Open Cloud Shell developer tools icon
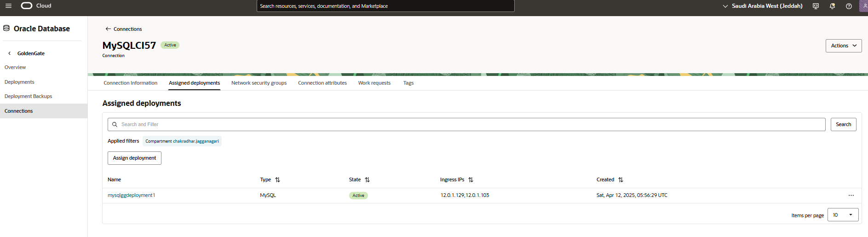The width and height of the screenshot is (868, 237). point(816,6)
